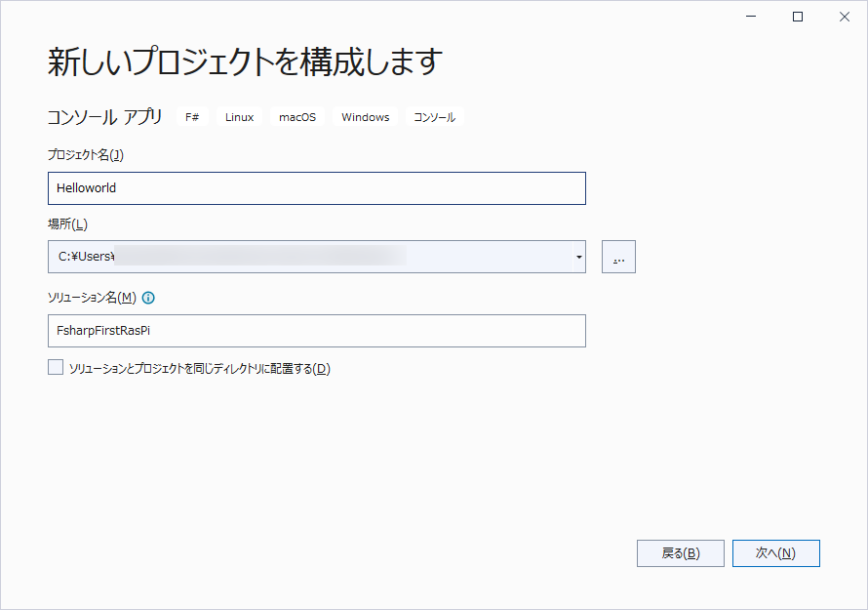868x610 pixels.
Task: Click the info icon beside ソリューション名
Action: pos(148,298)
